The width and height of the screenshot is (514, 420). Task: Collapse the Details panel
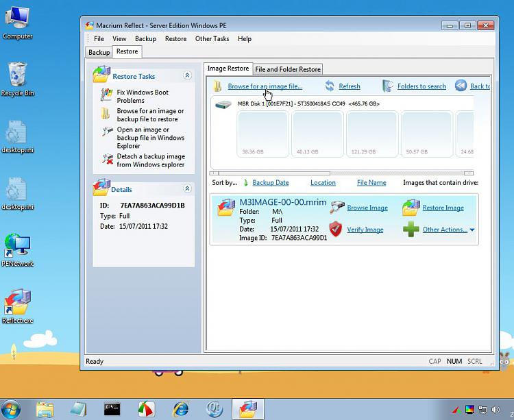click(x=187, y=188)
